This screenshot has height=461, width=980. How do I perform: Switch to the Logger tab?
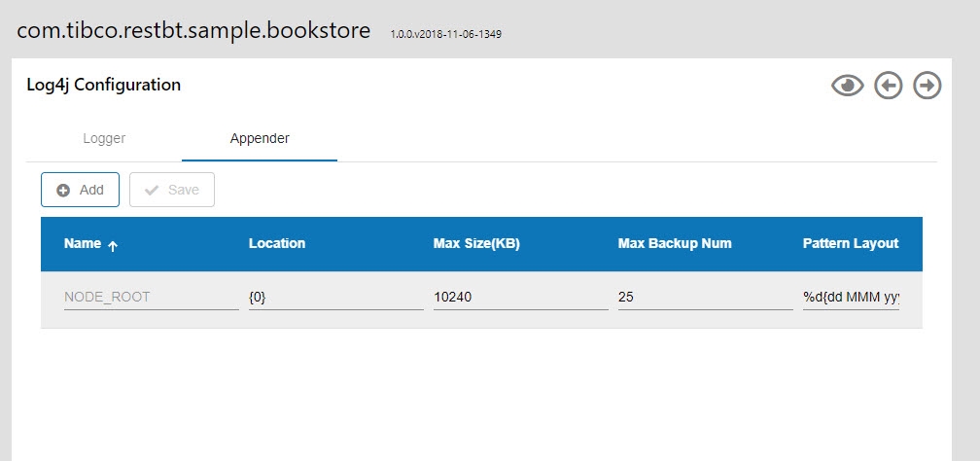[104, 139]
